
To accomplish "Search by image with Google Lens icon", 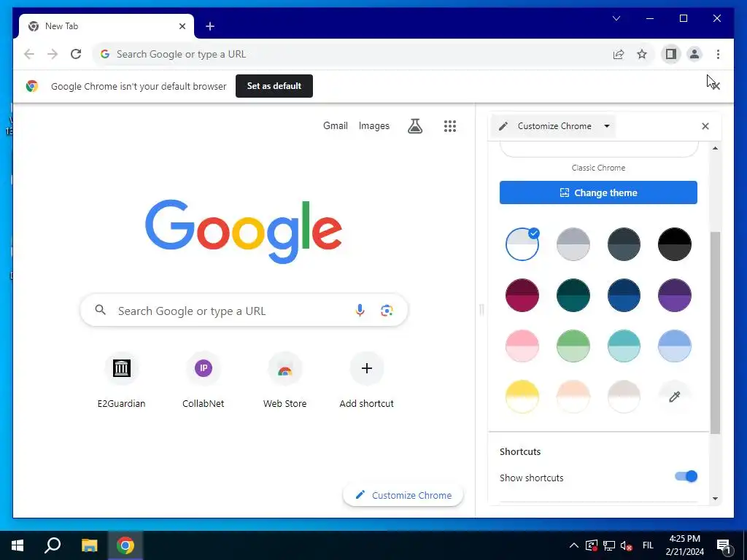I will coord(387,311).
